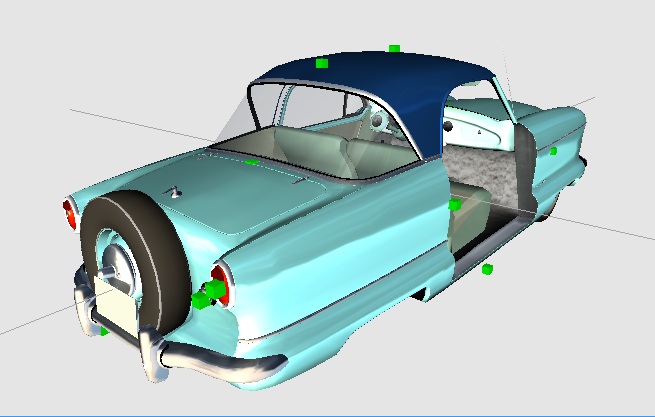Click green marker at top edge of roof

pos(394,48)
